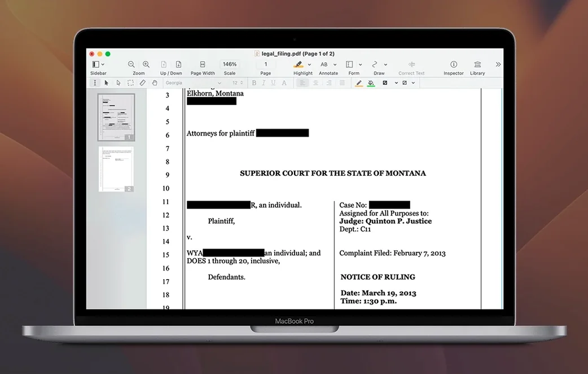Align text right
Screen dimensions: 588x374
point(329,82)
